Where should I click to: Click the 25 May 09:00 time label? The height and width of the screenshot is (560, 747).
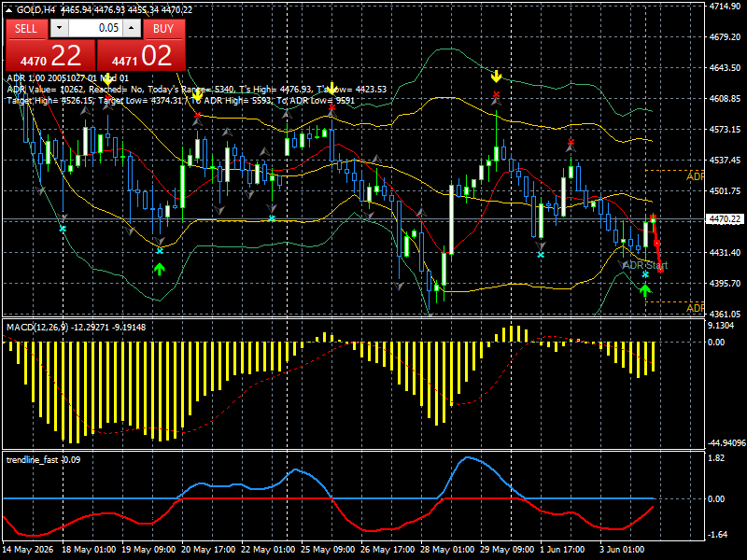point(329,550)
